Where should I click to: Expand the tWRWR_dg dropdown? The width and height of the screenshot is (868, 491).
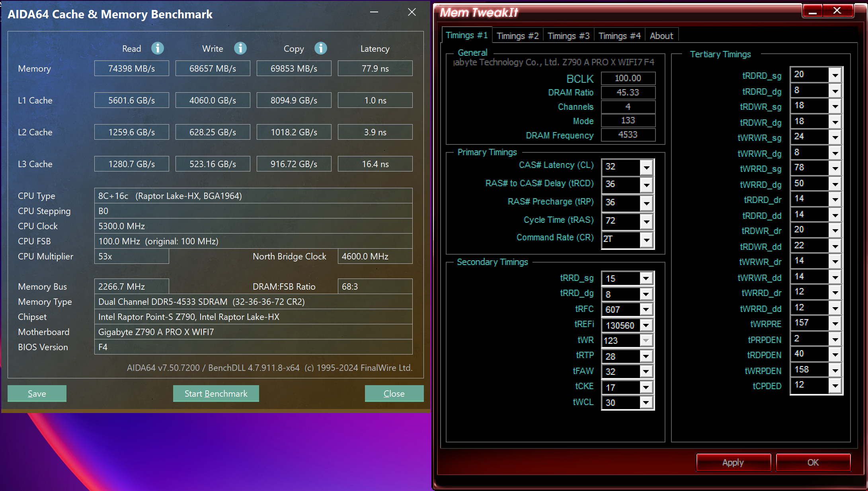pos(835,153)
